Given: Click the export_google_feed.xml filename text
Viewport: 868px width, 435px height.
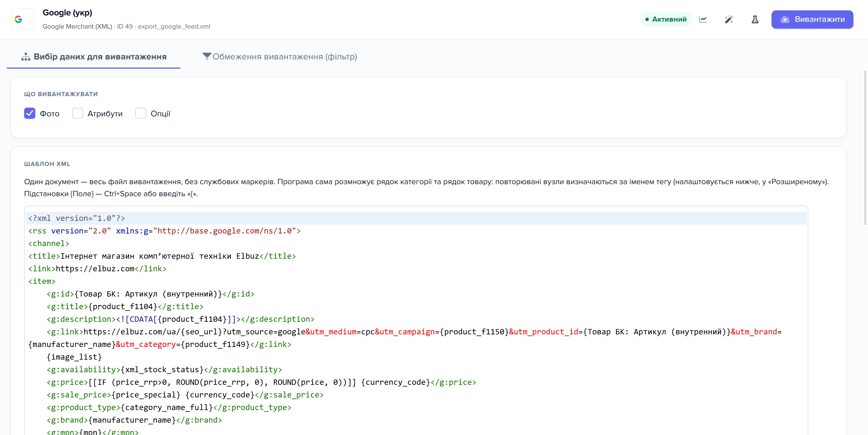Looking at the screenshot, I should (174, 26).
